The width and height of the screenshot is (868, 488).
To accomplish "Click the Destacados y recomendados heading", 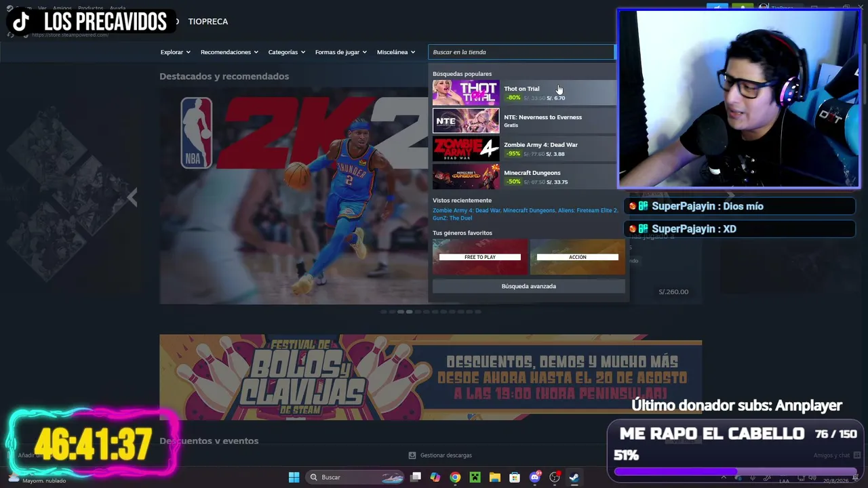I will (224, 77).
